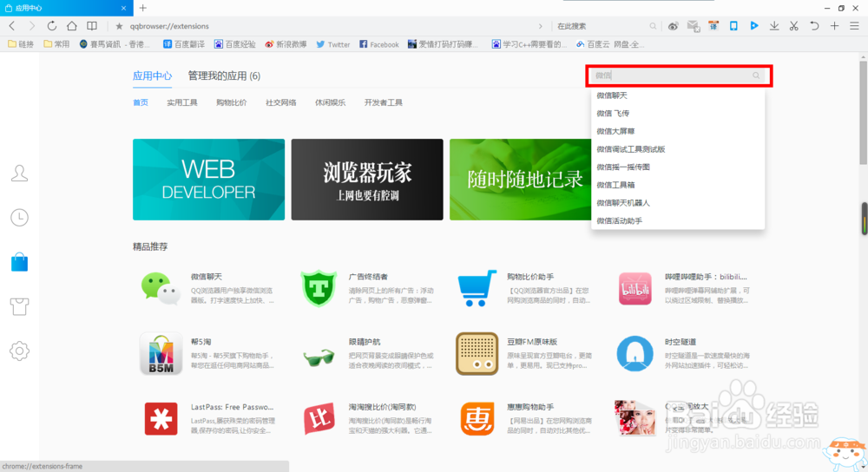The image size is (868, 472).
Task: Go forward to the next page
Action: pyautogui.click(x=31, y=26)
